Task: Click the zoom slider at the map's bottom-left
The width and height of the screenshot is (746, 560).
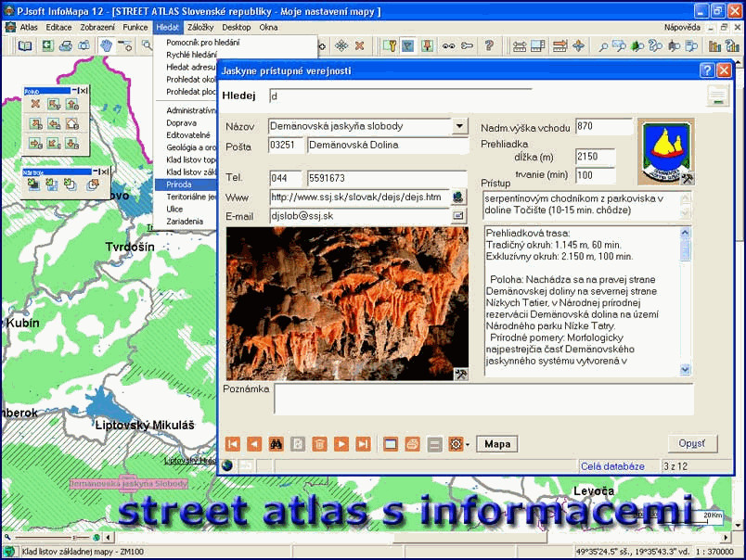Action: tap(51, 537)
